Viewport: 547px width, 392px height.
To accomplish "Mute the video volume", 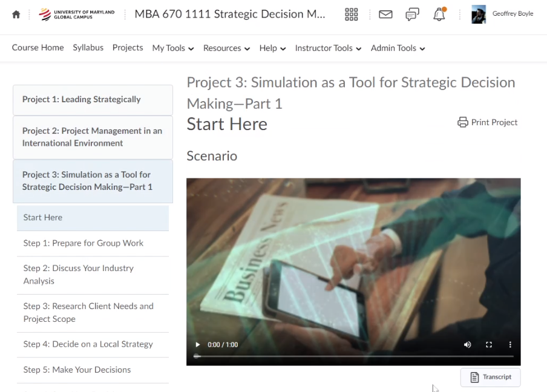I will (467, 345).
